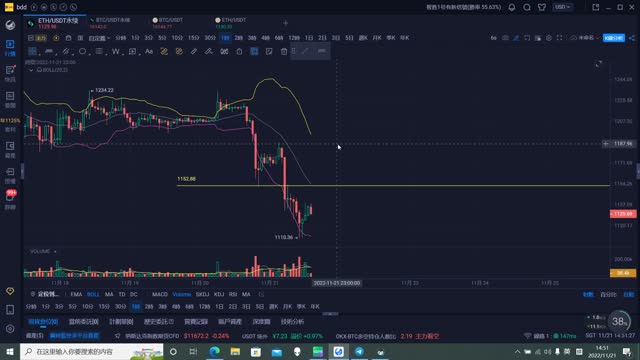Select the 15-minute interval in top bar
Viewport: 640px width, 360px height.
coord(193,38)
